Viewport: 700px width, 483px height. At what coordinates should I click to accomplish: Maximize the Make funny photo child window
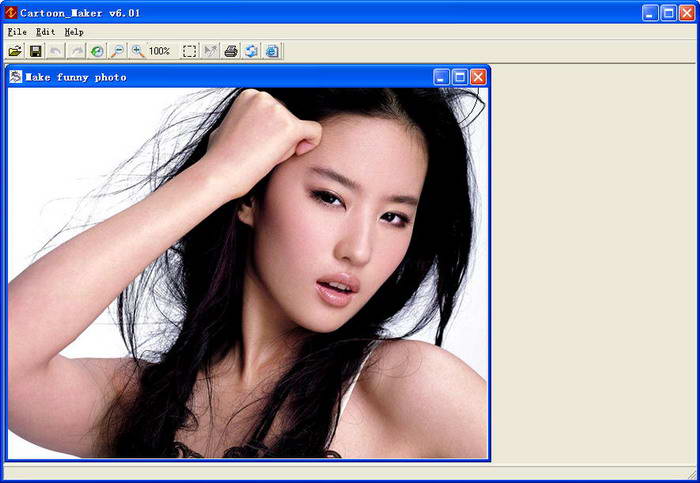[x=460, y=77]
